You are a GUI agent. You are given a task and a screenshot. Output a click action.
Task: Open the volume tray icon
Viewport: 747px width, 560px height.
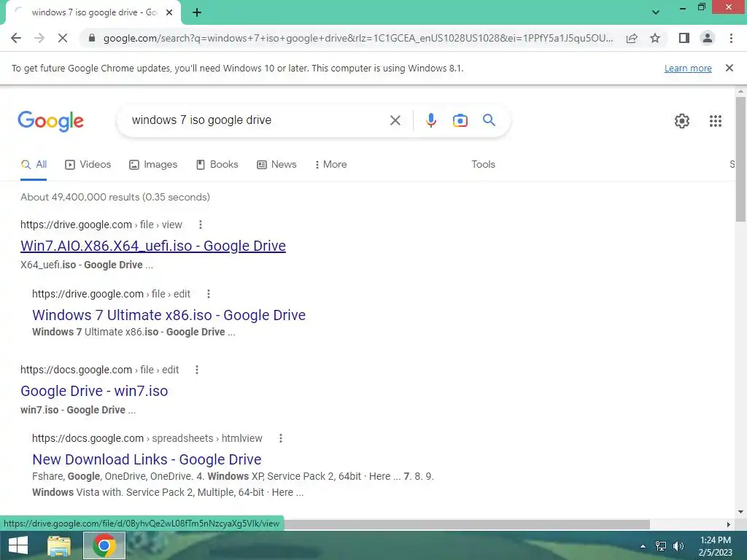[x=678, y=546]
